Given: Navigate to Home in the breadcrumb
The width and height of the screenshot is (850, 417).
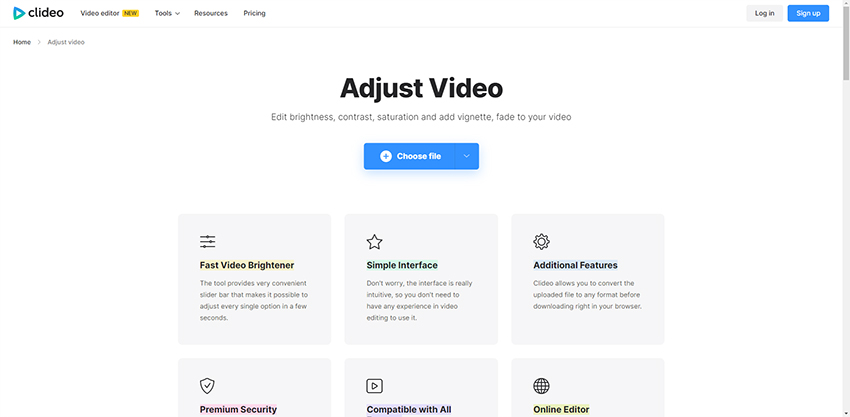Looking at the screenshot, I should (22, 42).
